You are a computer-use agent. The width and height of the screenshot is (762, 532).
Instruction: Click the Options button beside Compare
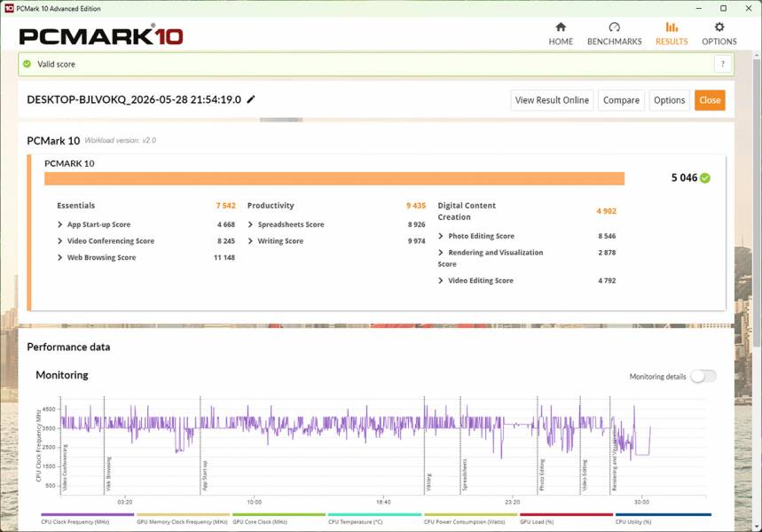tap(669, 100)
